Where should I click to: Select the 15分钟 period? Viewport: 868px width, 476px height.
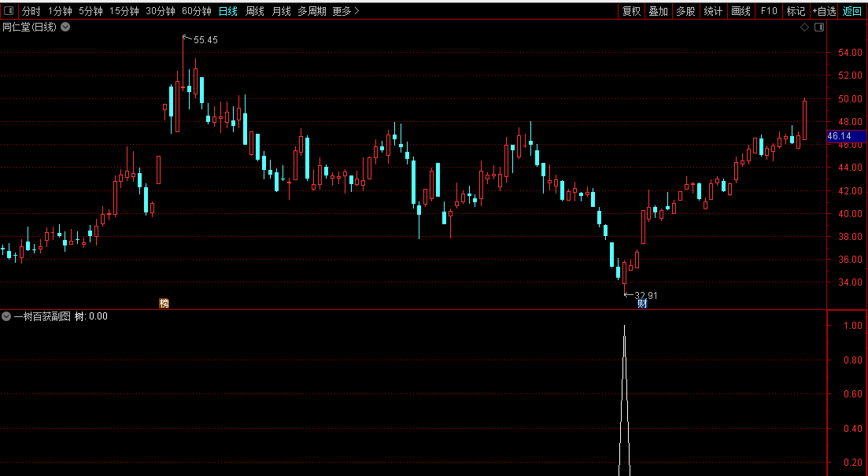pos(124,11)
